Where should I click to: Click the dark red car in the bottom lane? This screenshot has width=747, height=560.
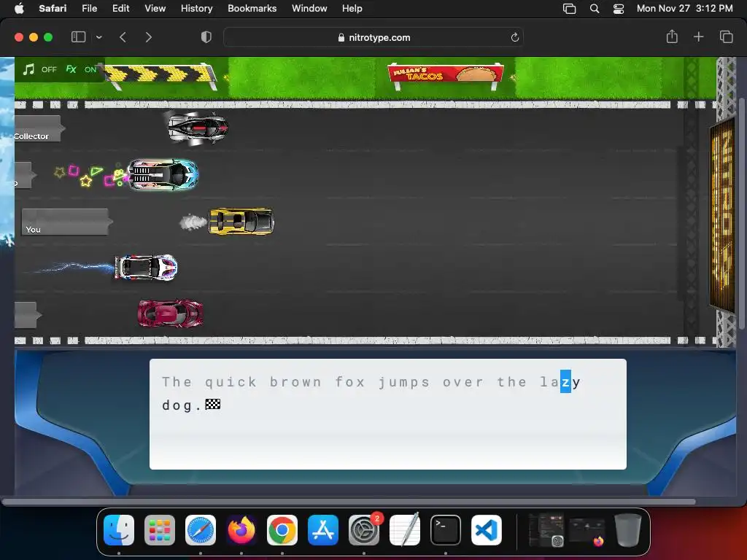tap(170, 314)
